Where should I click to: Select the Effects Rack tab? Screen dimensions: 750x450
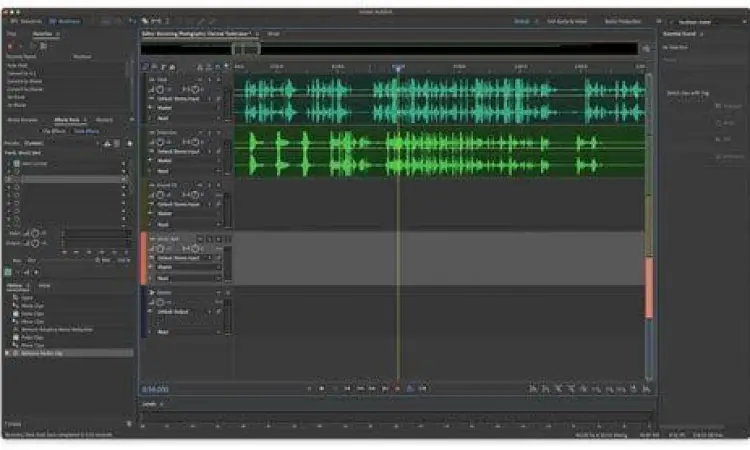pyautogui.click(x=67, y=120)
